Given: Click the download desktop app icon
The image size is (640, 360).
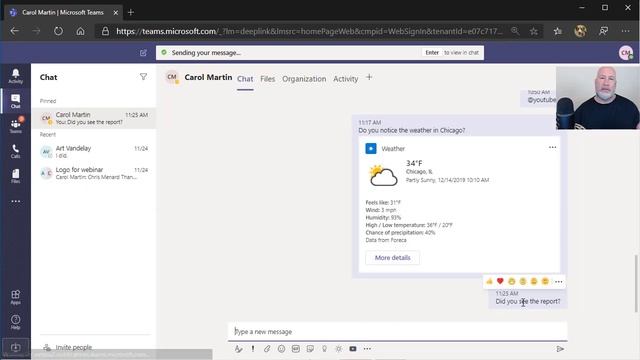Looking at the screenshot, I should pyautogui.click(x=16, y=347).
